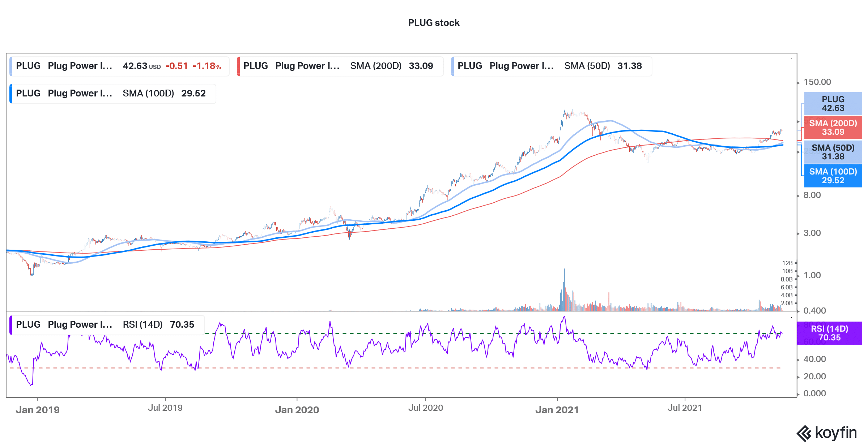Click the SMA (50D) 31.38 axis tag

(x=833, y=152)
